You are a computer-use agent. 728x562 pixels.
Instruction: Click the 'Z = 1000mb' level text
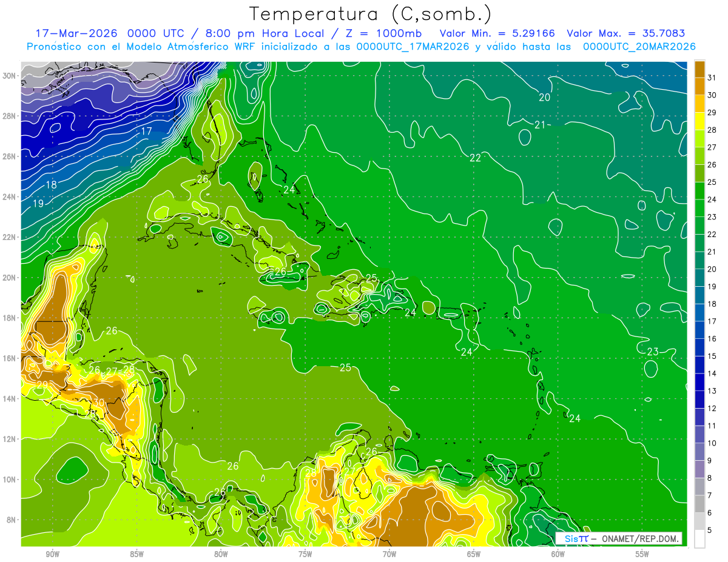[383, 33]
